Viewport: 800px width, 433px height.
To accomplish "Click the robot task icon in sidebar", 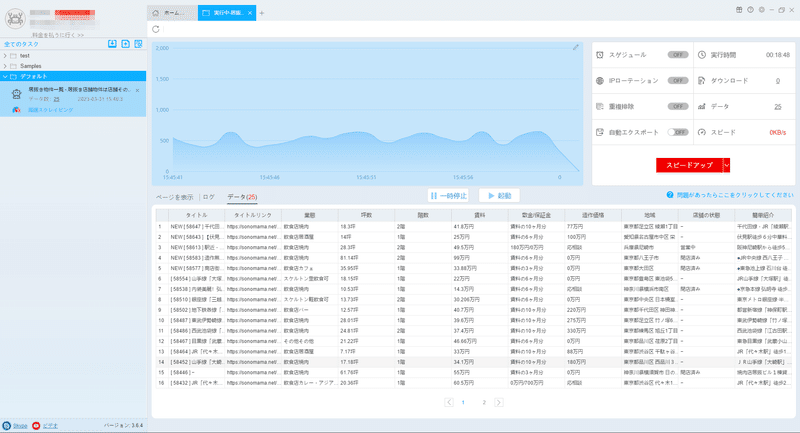I will (16, 93).
